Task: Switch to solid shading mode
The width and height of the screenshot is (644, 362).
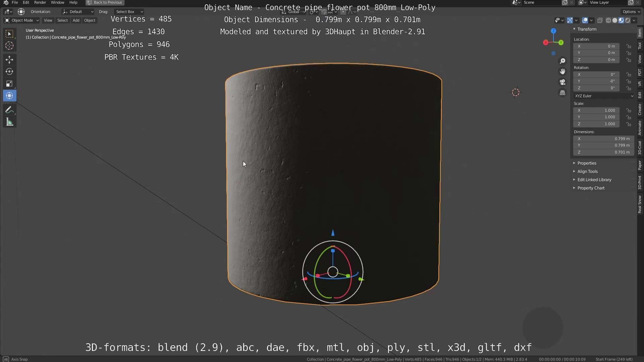Action: point(614,20)
